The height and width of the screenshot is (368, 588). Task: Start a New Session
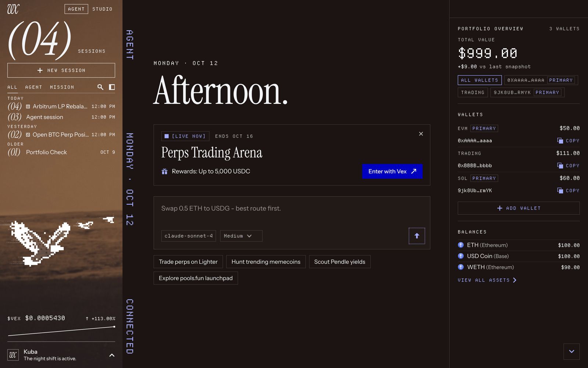pyautogui.click(x=61, y=70)
